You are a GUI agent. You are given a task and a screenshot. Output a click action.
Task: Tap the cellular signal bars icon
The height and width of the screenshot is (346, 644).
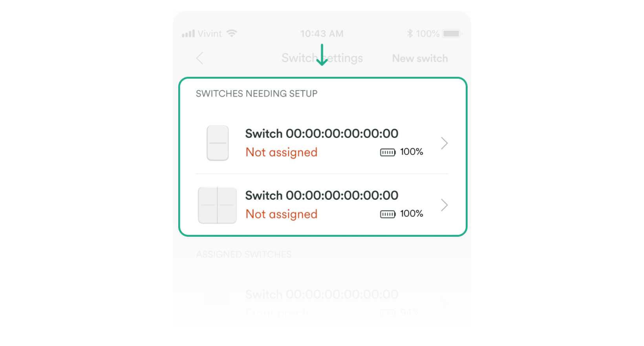pyautogui.click(x=188, y=34)
